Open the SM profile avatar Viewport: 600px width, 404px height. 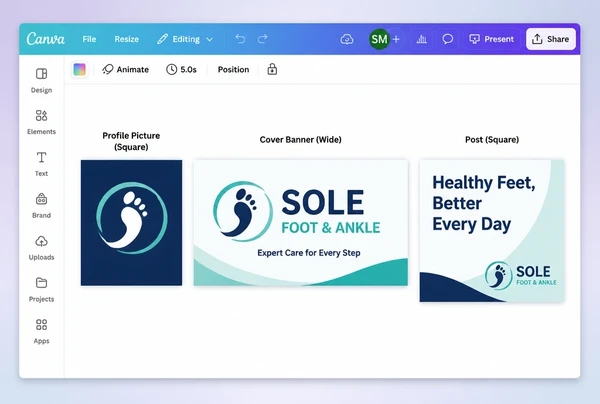point(379,39)
